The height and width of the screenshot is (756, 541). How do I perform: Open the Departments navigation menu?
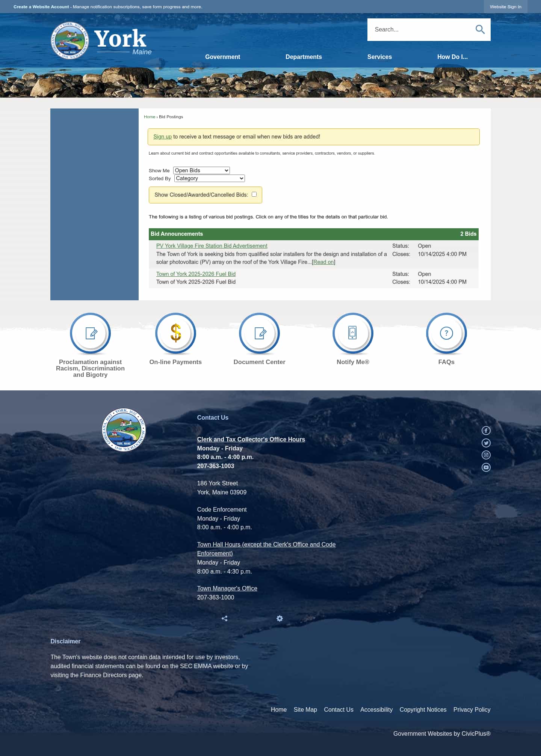click(x=304, y=57)
